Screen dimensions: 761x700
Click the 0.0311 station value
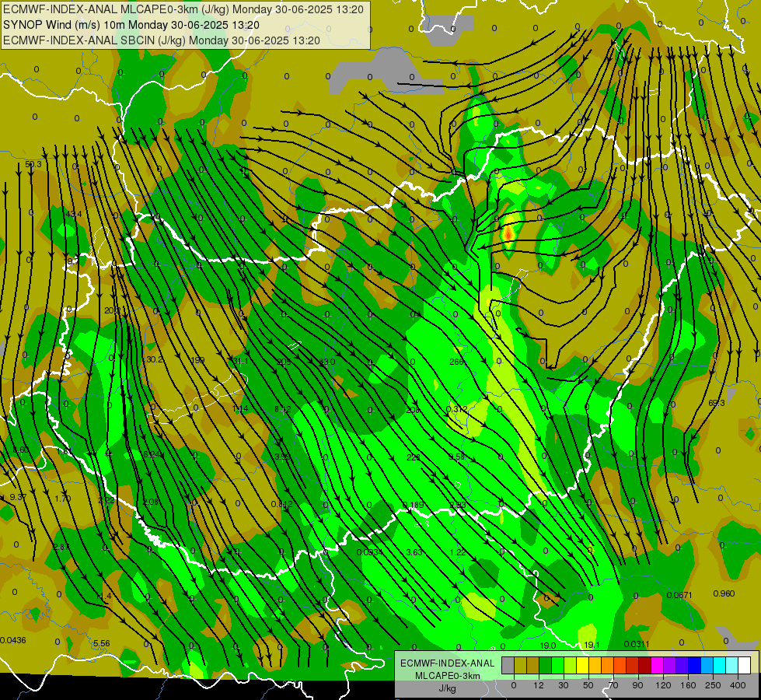(637, 644)
